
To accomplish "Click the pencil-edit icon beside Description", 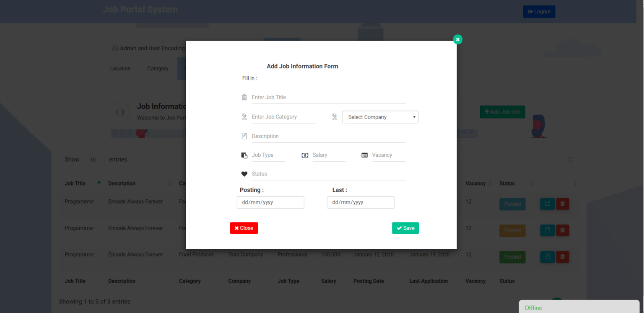I will point(244,136).
